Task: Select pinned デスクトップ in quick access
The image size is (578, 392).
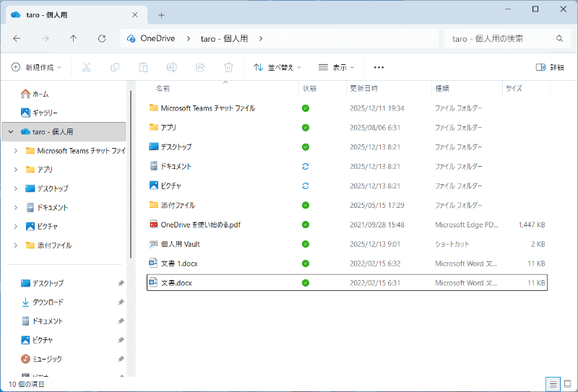Action: click(42, 283)
